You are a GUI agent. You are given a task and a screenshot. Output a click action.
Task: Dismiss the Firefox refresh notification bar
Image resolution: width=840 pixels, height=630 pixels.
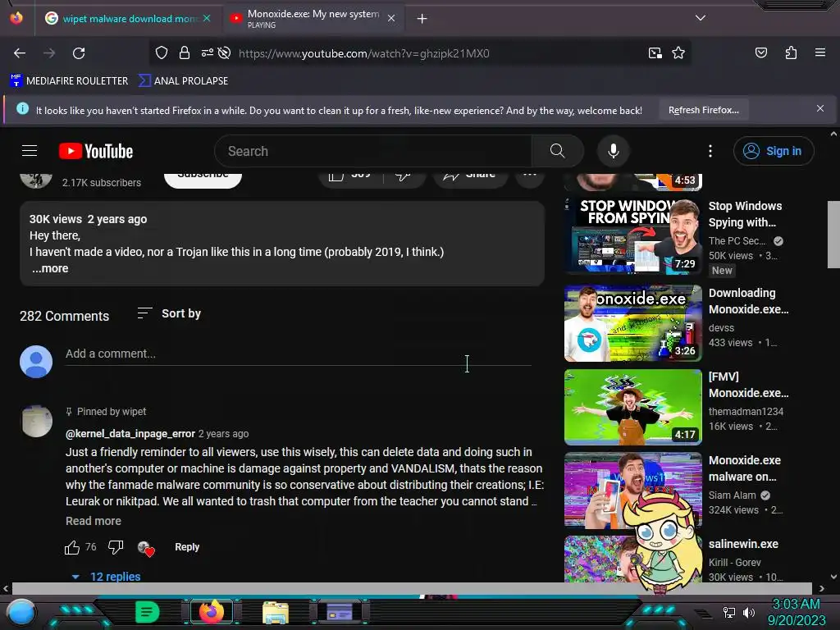click(819, 109)
